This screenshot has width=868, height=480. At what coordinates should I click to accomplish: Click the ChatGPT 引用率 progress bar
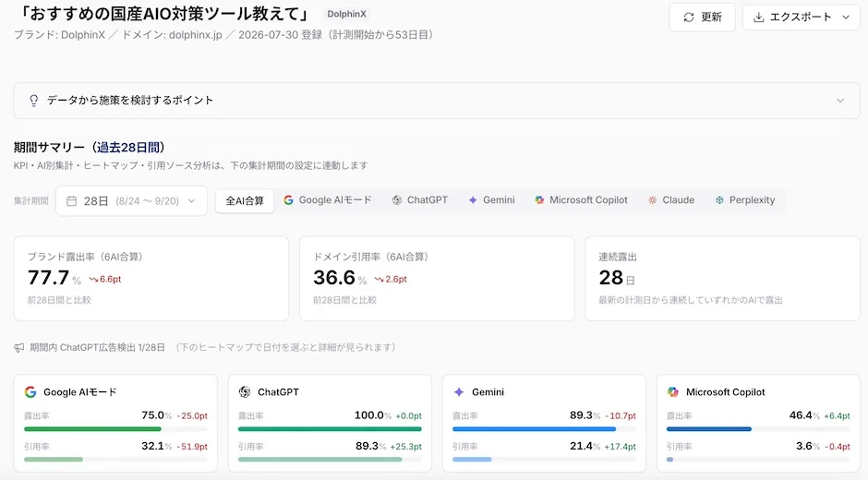320,460
